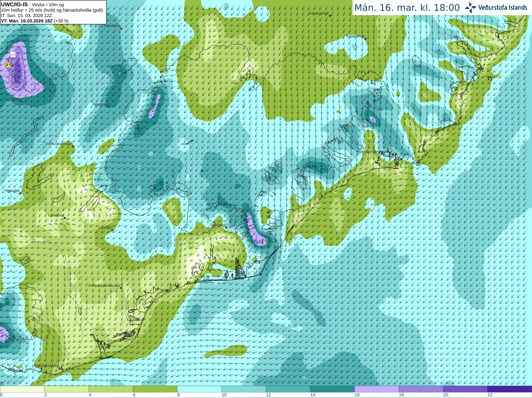
Task: Select the Veiðivatnahraun station label
Action: pyautogui.click(x=59, y=144)
